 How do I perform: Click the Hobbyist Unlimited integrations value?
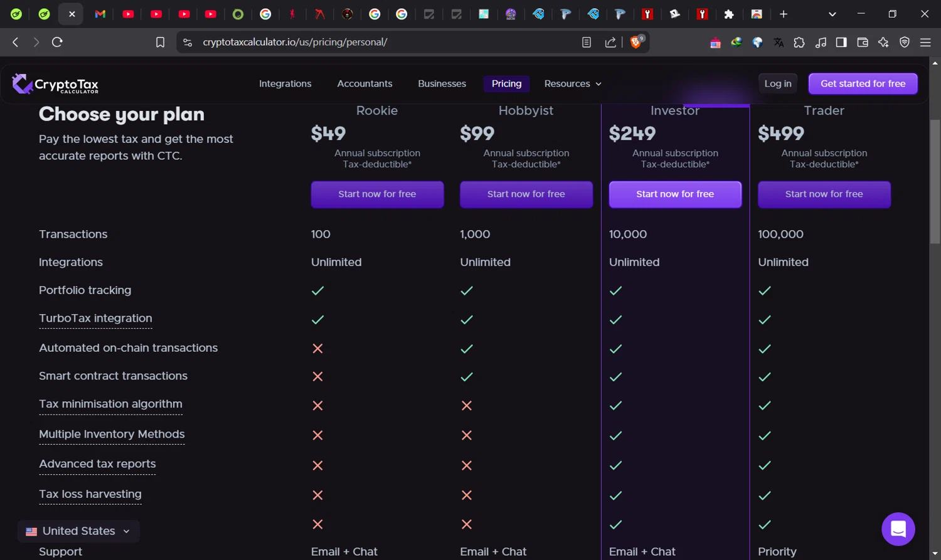coord(485,262)
